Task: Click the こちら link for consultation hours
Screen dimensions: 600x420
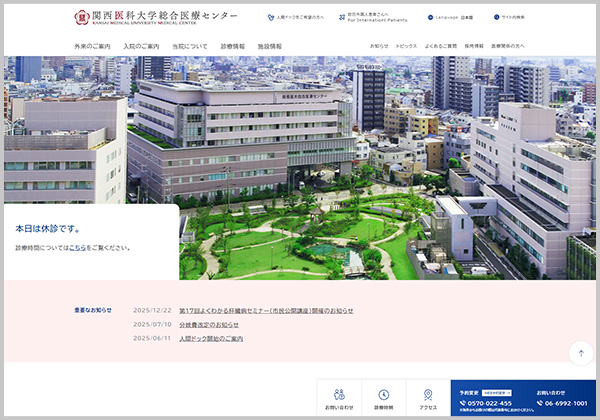Action: 77,247
